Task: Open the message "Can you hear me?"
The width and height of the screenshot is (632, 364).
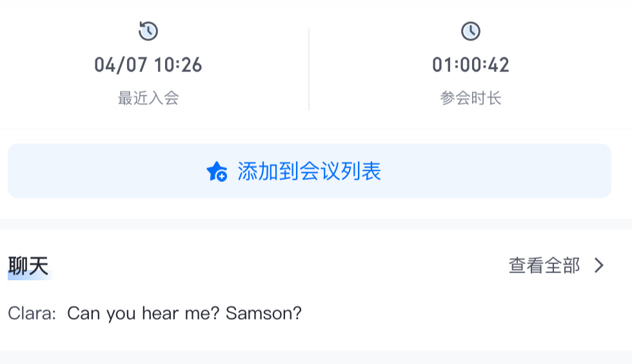Action: (x=143, y=314)
